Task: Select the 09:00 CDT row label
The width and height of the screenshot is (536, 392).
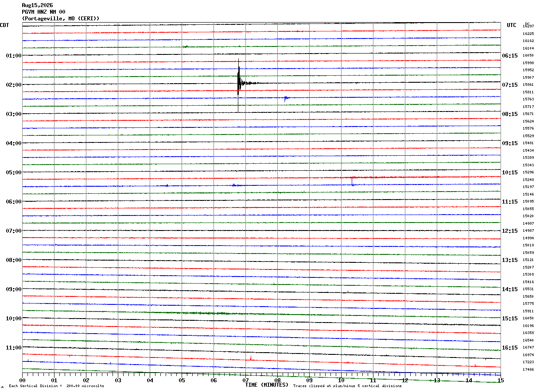Action: pyautogui.click(x=14, y=289)
